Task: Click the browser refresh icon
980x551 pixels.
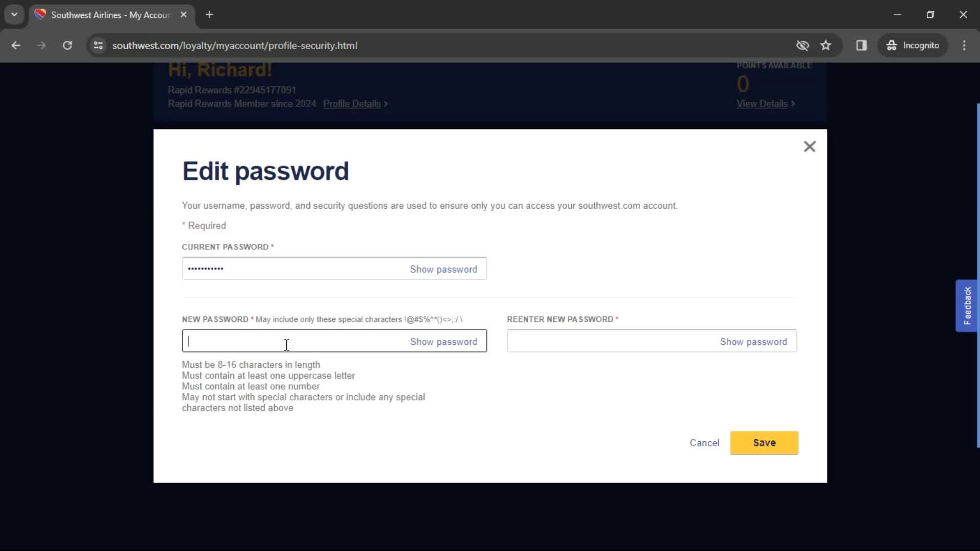Action: pyautogui.click(x=67, y=45)
